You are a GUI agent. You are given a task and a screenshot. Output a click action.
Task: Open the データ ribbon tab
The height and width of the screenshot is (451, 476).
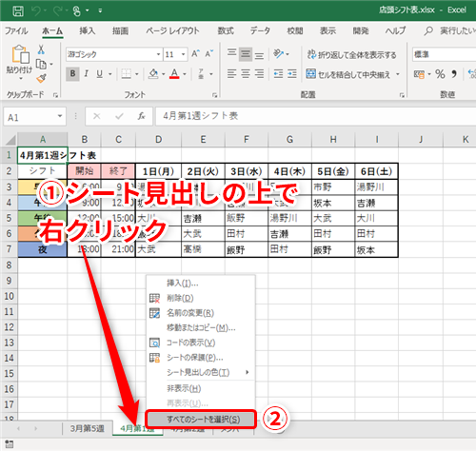[x=260, y=30]
